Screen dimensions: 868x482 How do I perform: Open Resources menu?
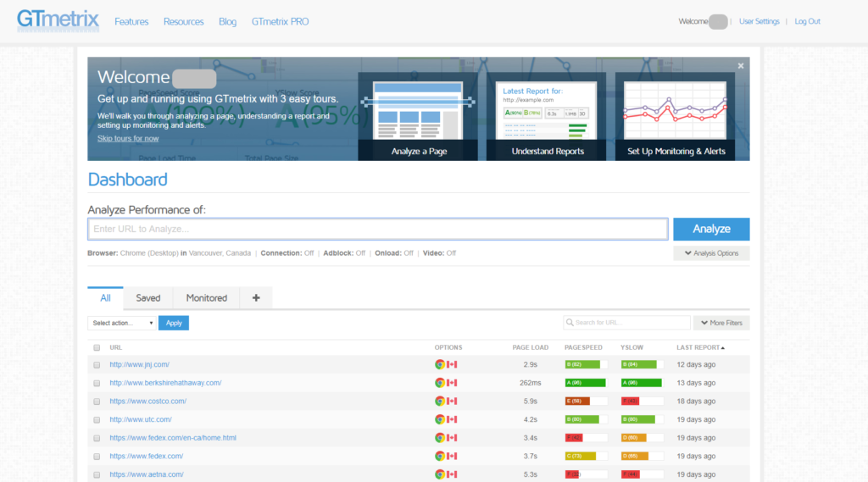click(x=183, y=21)
